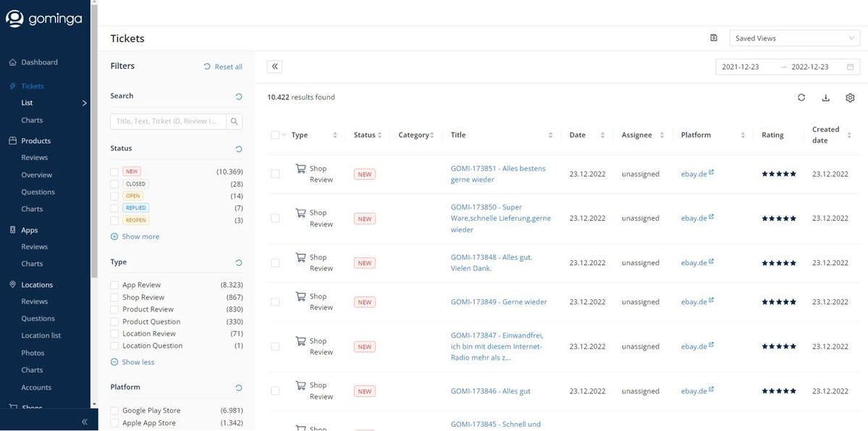Click Reset all filters link
This screenshot has width=868, height=431.
tap(223, 67)
